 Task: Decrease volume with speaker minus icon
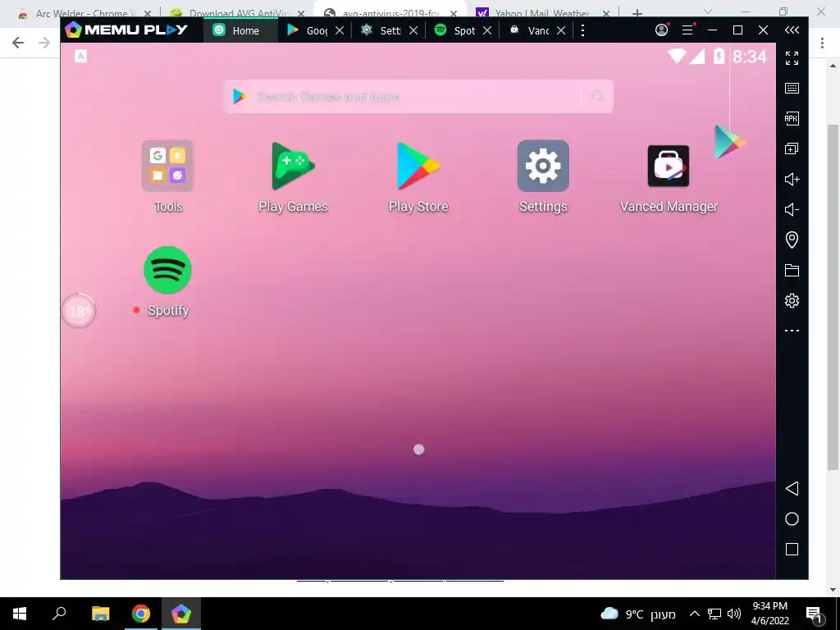[792, 209]
